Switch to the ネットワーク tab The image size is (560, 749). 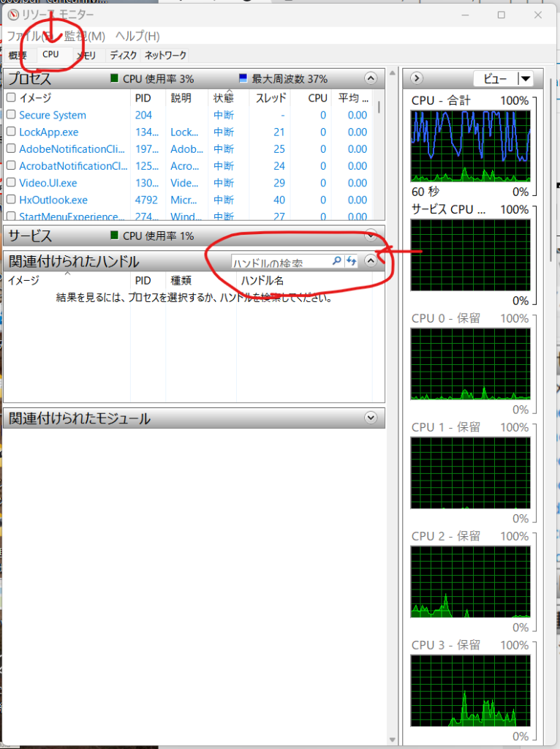(x=165, y=55)
